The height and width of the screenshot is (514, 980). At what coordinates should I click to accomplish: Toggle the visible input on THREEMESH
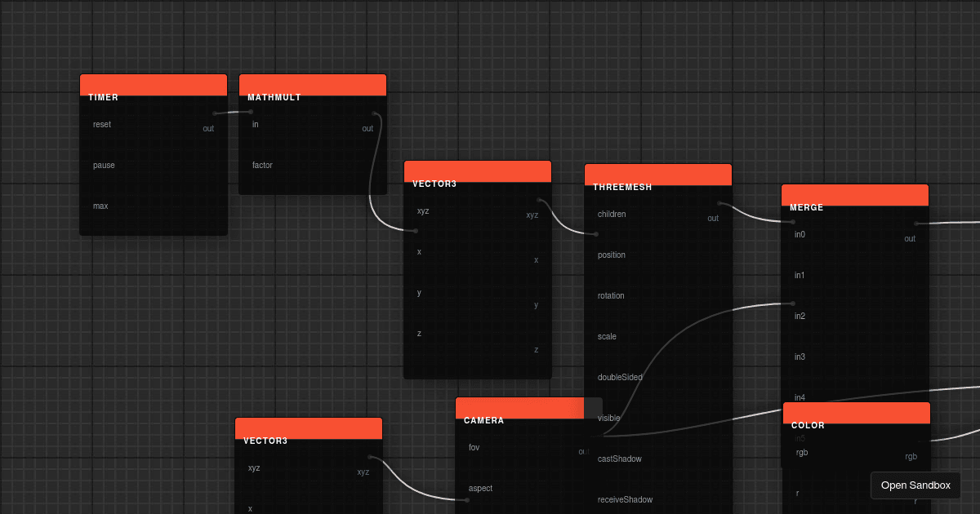(608, 418)
